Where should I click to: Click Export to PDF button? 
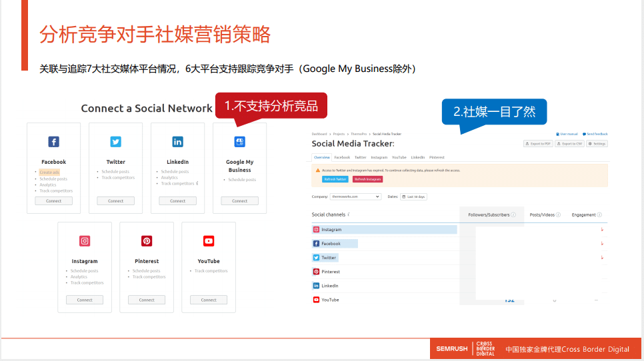point(538,144)
